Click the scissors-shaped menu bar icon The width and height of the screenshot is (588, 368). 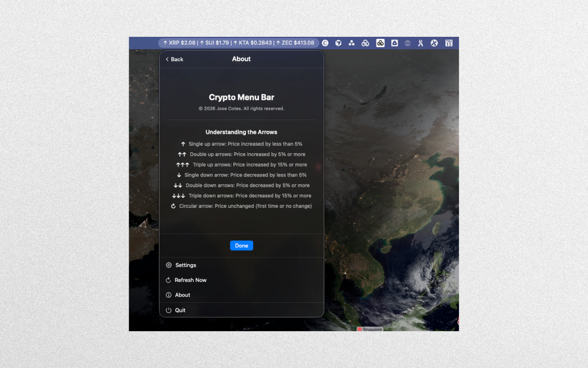420,43
